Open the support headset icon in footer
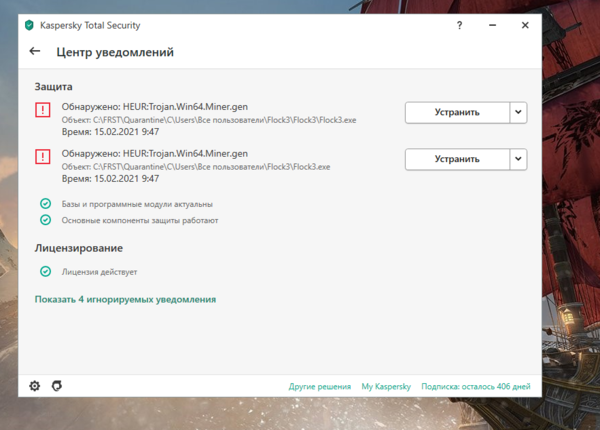The height and width of the screenshot is (430, 600). pyautogui.click(x=57, y=386)
